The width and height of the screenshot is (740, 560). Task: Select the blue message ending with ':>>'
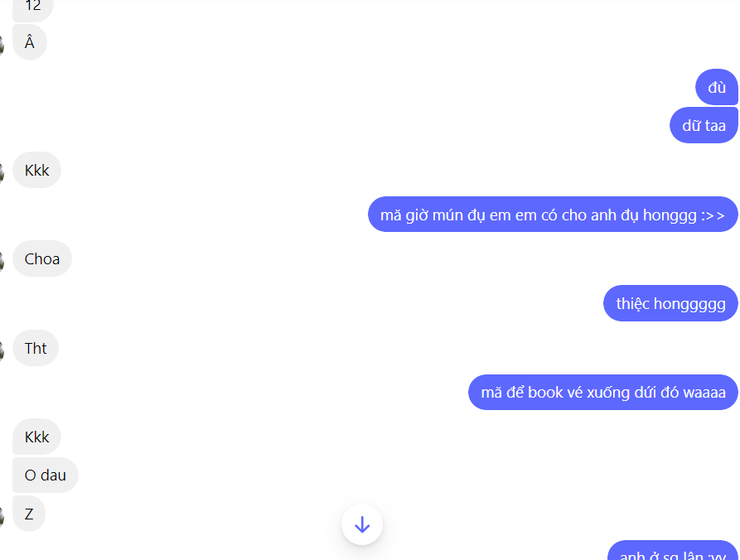pyautogui.click(x=553, y=215)
